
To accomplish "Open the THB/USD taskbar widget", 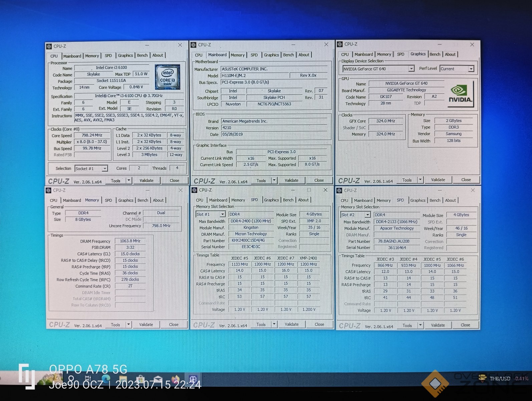I will pyautogui.click(x=504, y=378).
